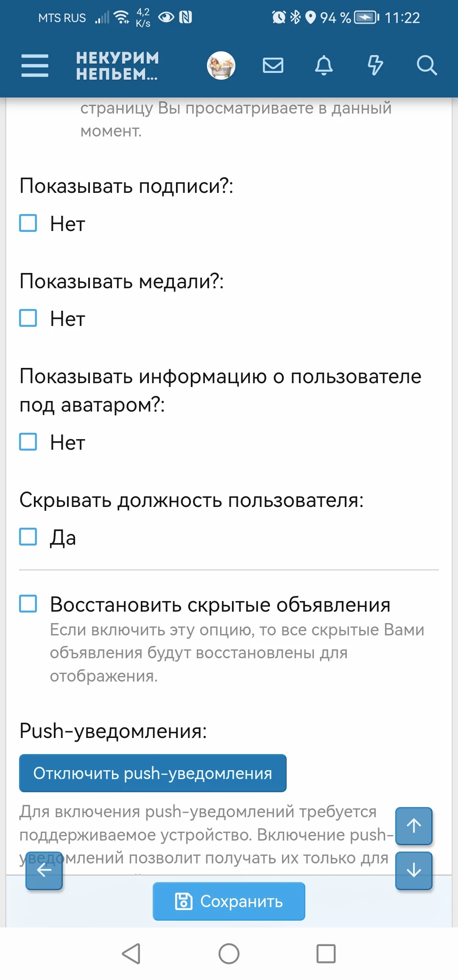Enable 'Нет' under 'Показывать подписи?'
The image size is (458, 980).
click(x=28, y=224)
